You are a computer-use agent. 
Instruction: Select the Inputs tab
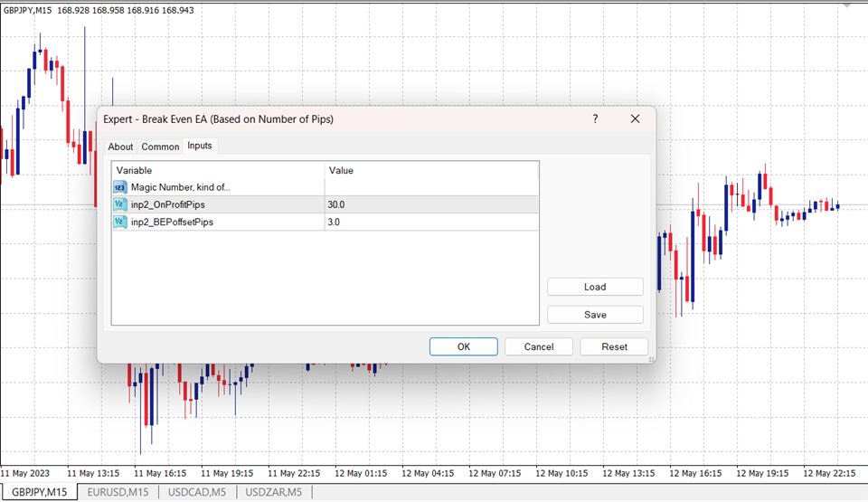[x=200, y=146]
